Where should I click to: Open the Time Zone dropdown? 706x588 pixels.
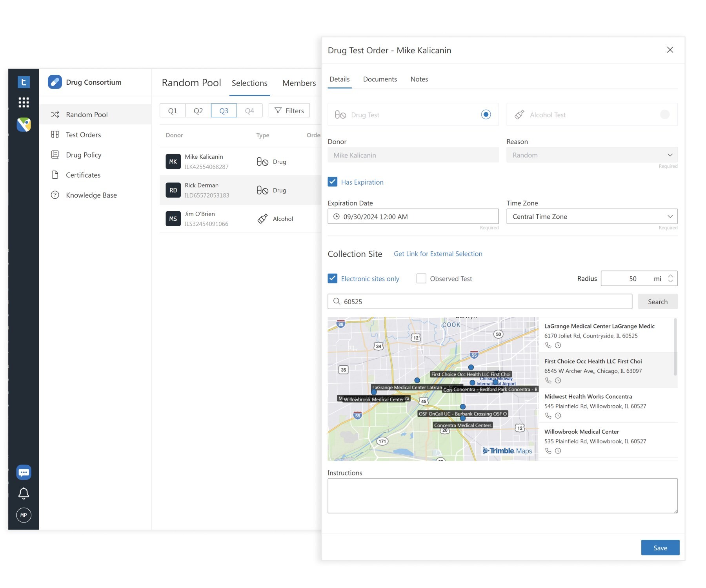(x=592, y=216)
